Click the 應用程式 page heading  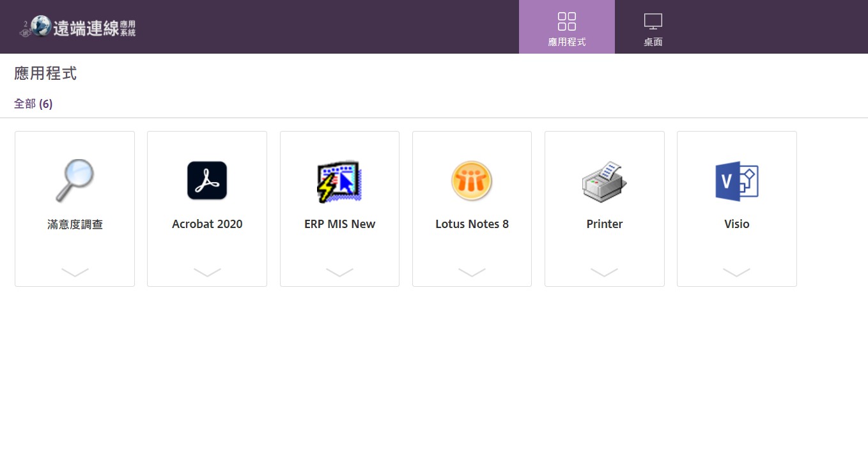[45, 73]
